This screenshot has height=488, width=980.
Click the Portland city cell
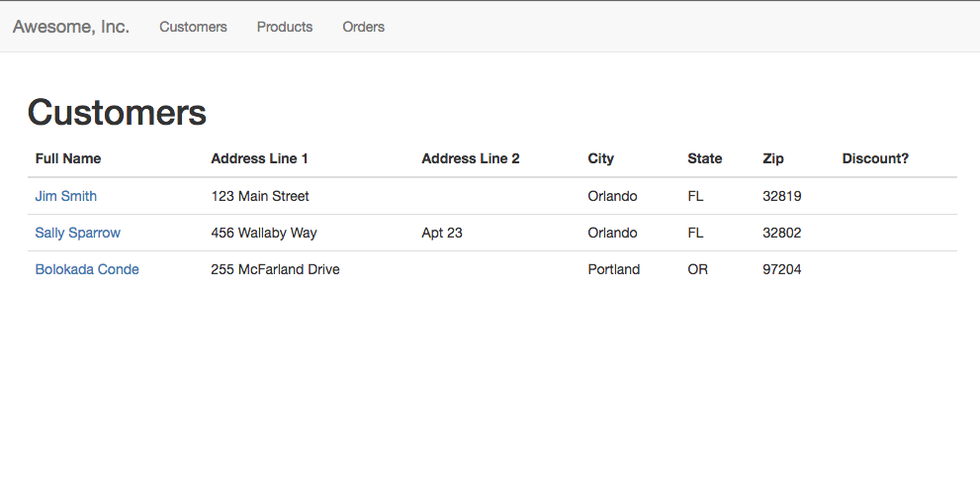click(x=614, y=269)
